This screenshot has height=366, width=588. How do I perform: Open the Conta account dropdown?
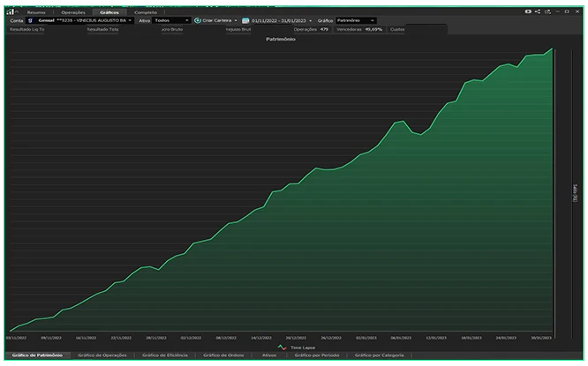point(81,20)
